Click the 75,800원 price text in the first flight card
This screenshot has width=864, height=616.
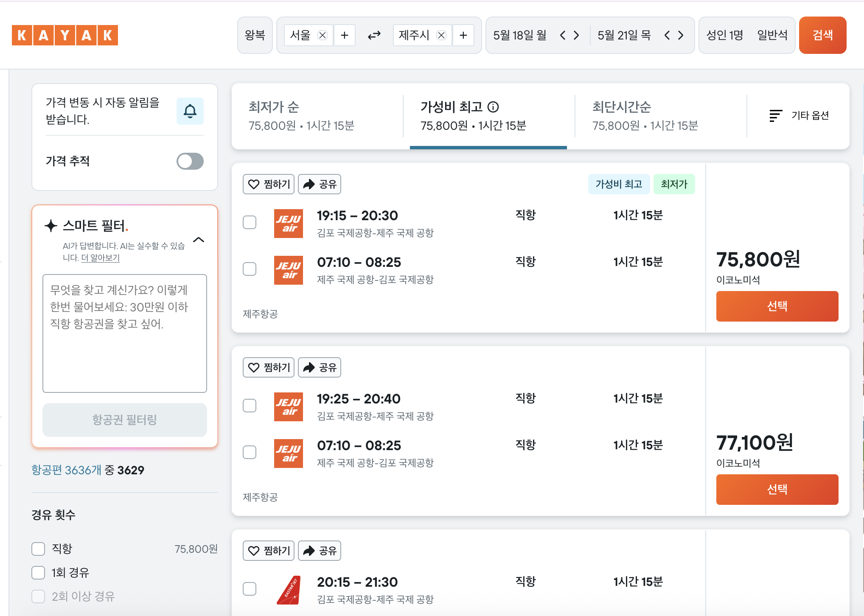tap(758, 260)
